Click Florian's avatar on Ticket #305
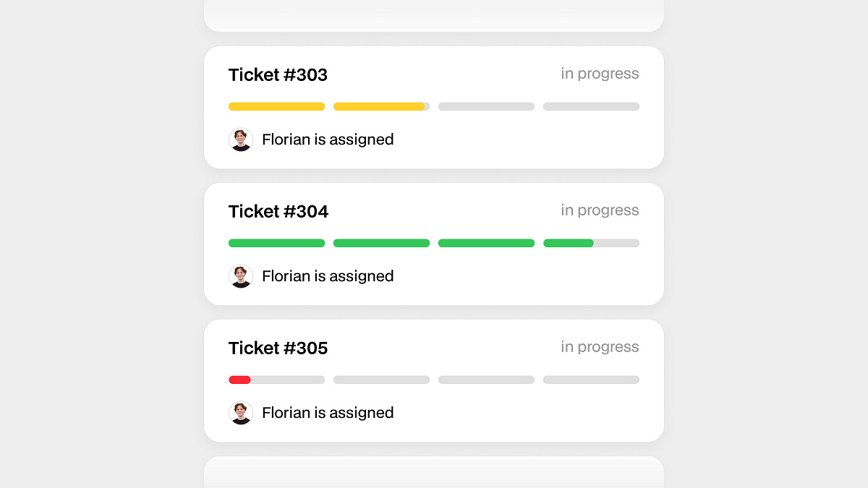The width and height of the screenshot is (868, 488). (241, 413)
